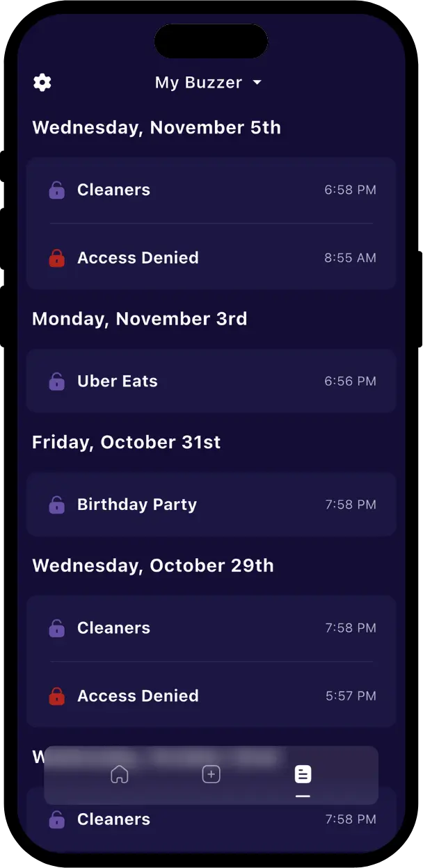The height and width of the screenshot is (868, 423).
Task: Tap the red locked icon beside Access Denied
Action: (56, 257)
